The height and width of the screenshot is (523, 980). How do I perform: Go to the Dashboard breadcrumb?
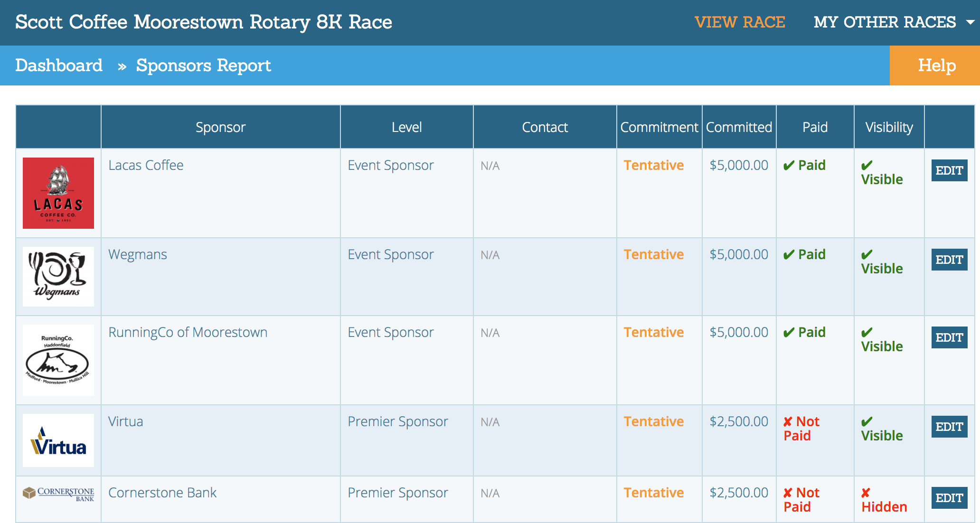[58, 65]
